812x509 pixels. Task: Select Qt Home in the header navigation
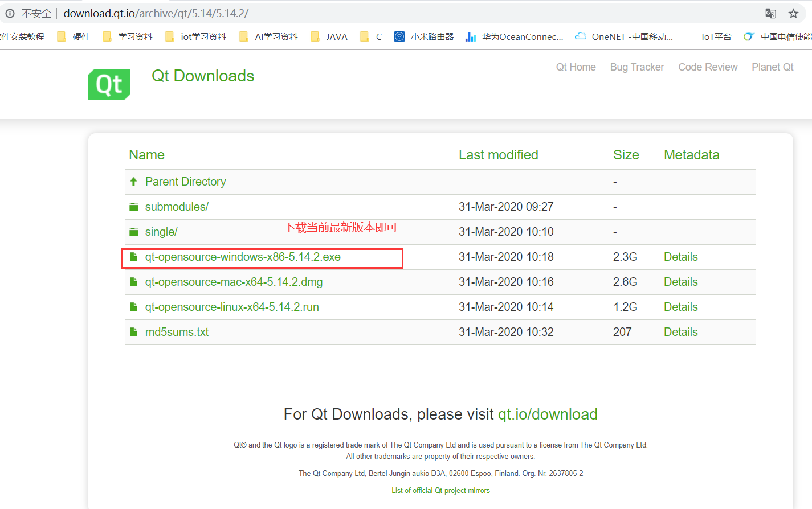coord(576,67)
